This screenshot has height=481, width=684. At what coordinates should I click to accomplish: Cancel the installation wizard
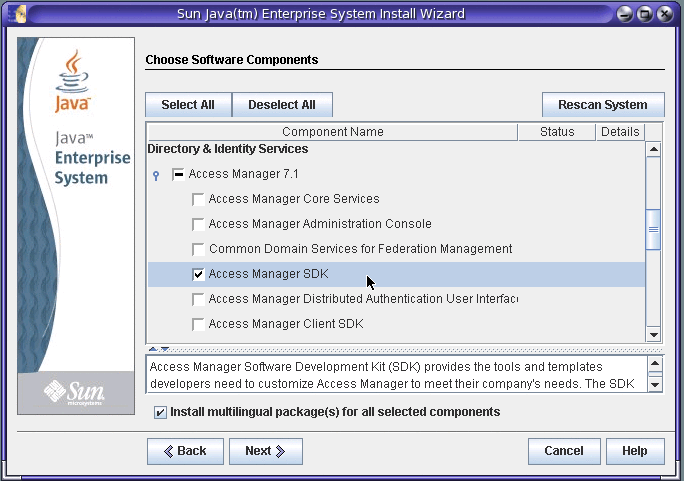point(564,451)
